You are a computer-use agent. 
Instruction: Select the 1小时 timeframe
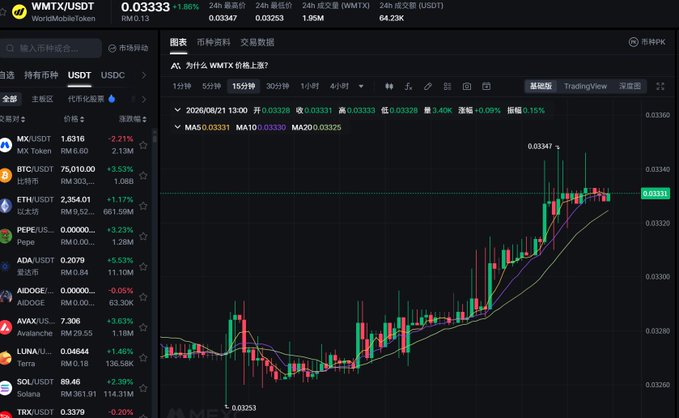310,86
